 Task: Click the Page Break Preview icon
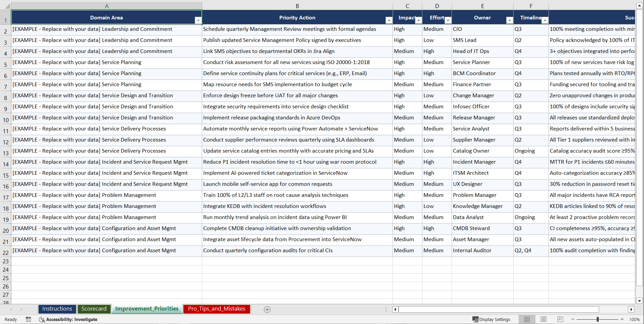560,319
